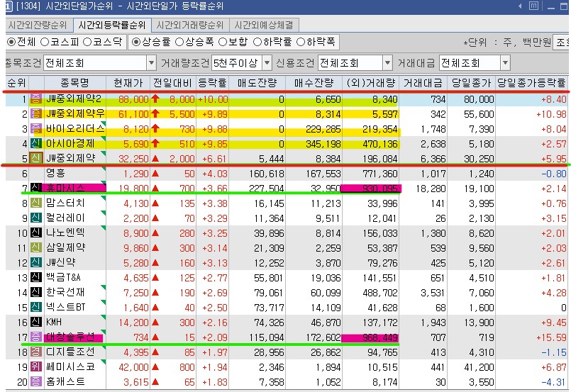The height and width of the screenshot is (392, 571).
Task: Click the 신 badge next to JW중외제약
Action: [x=35, y=158]
